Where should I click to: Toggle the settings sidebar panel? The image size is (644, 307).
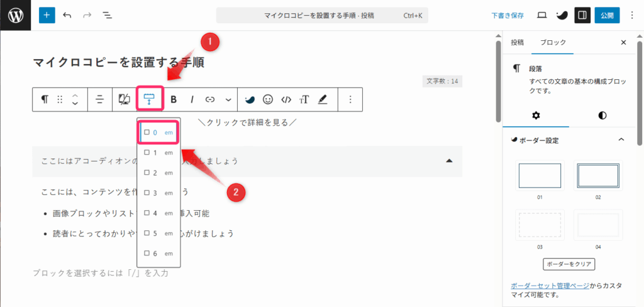tap(582, 16)
